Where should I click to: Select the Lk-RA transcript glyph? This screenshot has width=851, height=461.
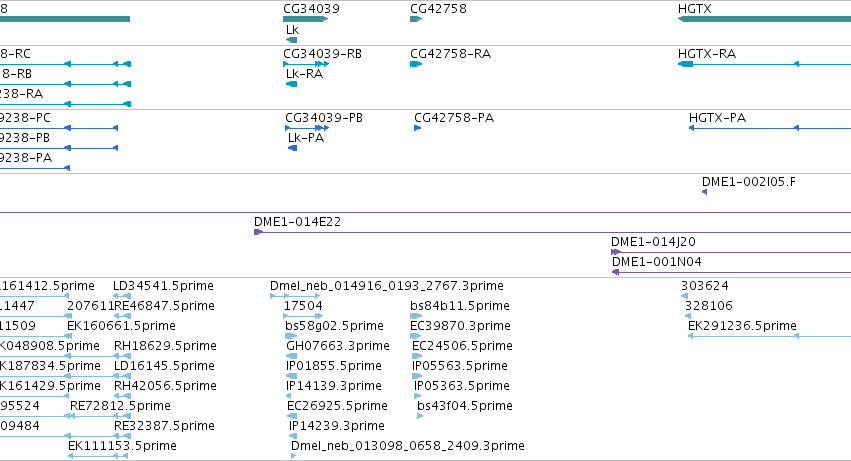tap(291, 84)
